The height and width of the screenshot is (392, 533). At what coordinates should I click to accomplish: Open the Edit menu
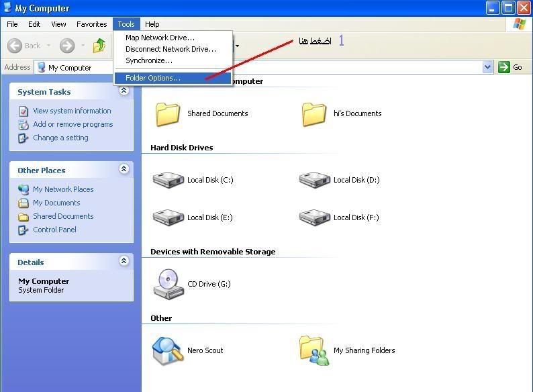tap(34, 24)
